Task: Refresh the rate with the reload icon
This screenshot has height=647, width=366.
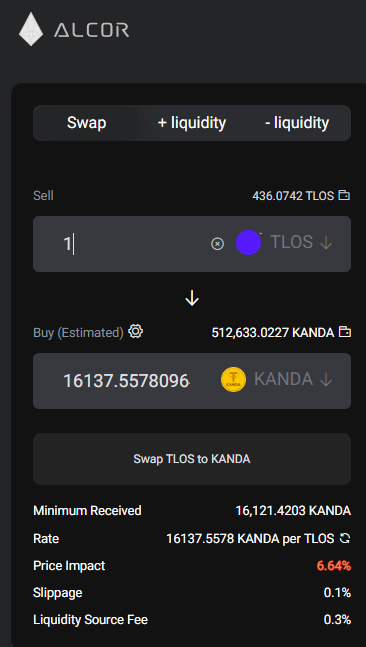Action: pyautogui.click(x=345, y=538)
